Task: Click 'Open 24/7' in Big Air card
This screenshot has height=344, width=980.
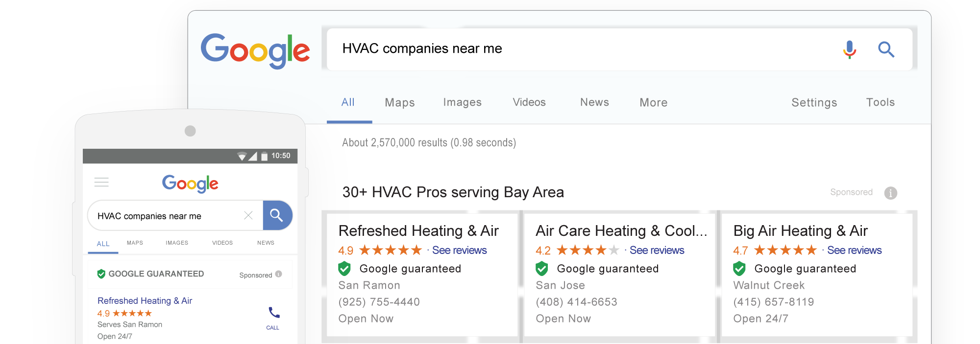Action: (x=760, y=319)
